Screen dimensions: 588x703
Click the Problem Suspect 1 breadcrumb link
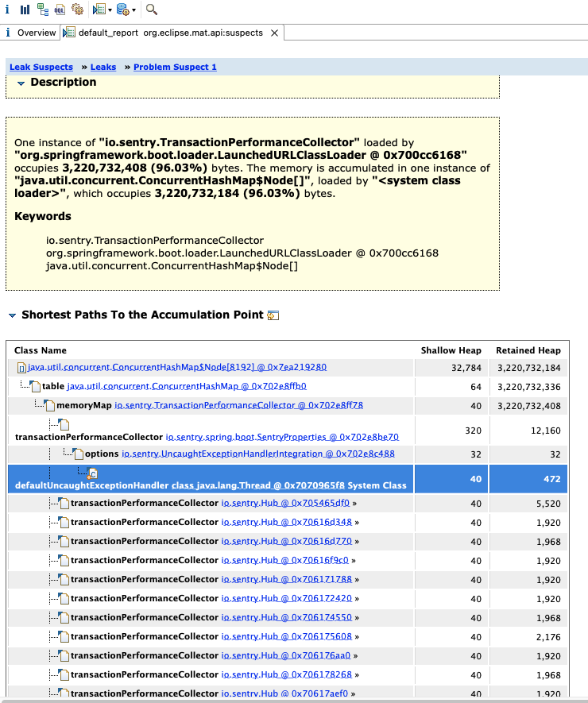click(175, 67)
